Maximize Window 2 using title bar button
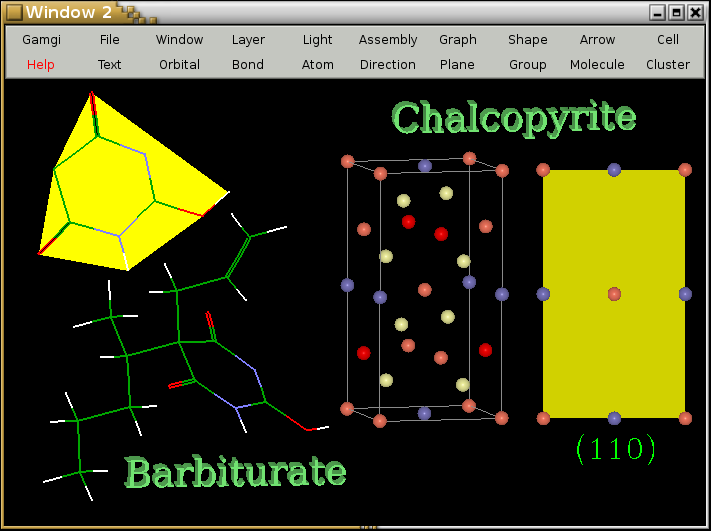 [x=676, y=12]
